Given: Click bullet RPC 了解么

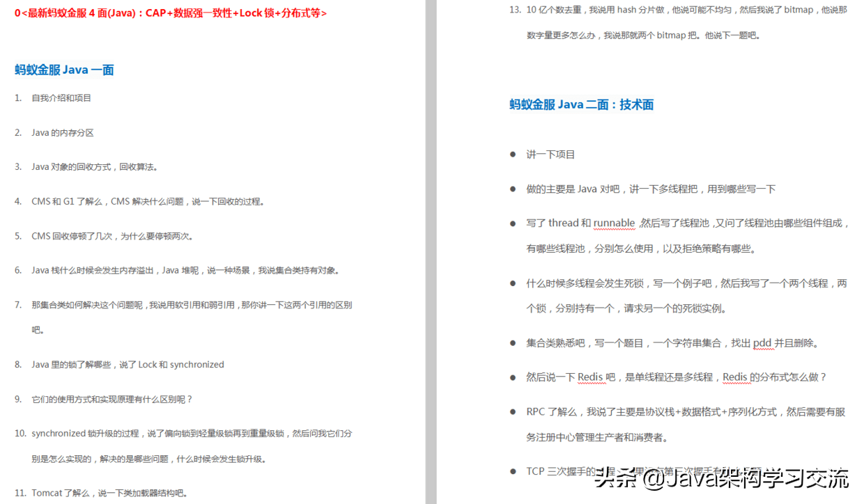Looking at the screenshot, I should [x=686, y=412].
